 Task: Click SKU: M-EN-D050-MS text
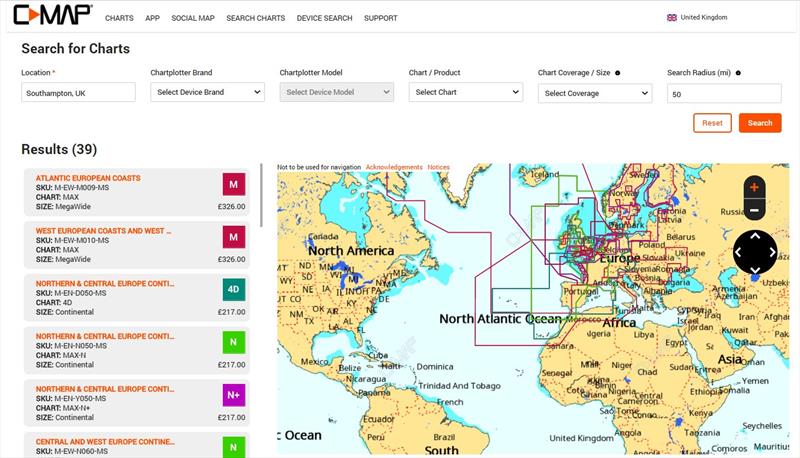point(71,293)
